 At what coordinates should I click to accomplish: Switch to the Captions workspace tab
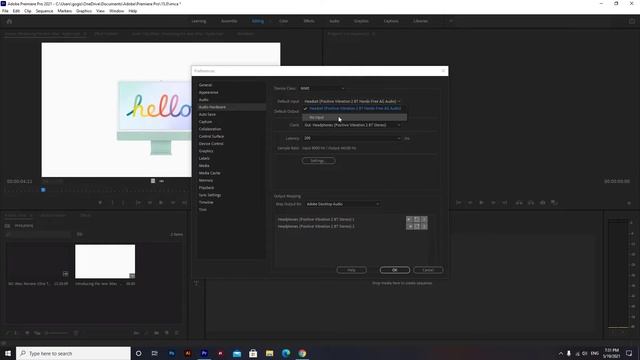[391, 21]
